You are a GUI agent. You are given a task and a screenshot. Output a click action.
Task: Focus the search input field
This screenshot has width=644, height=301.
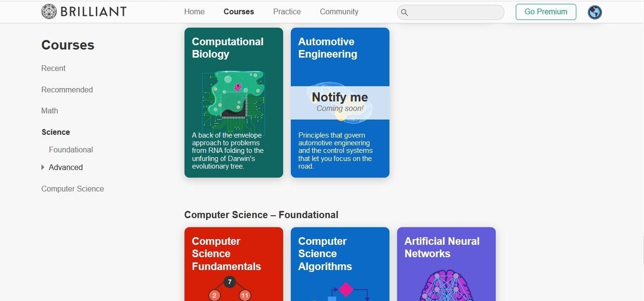pos(455,12)
